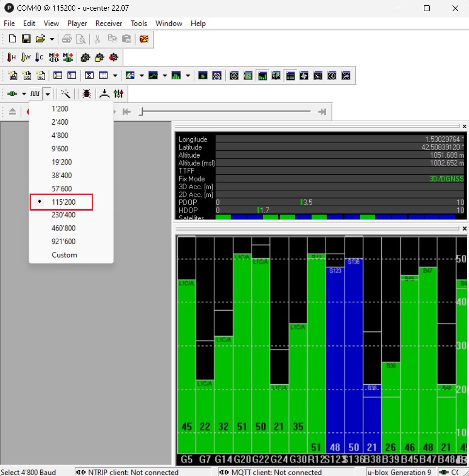
Task: Open the Receiver menu
Action: coord(109,23)
